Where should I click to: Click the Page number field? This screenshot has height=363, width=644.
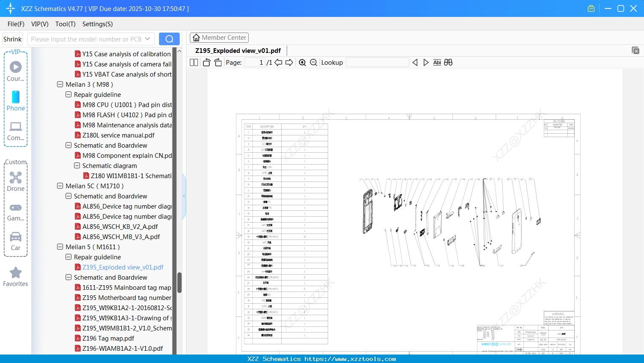255,62
